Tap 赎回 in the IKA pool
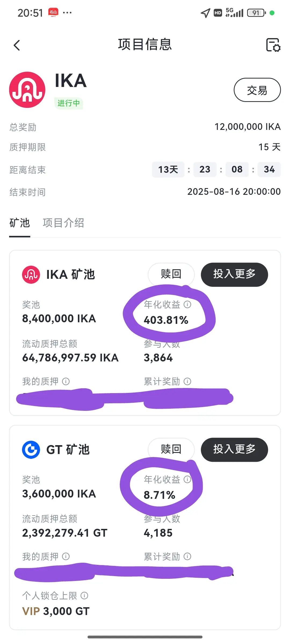This screenshot has width=290, height=644. 171,274
